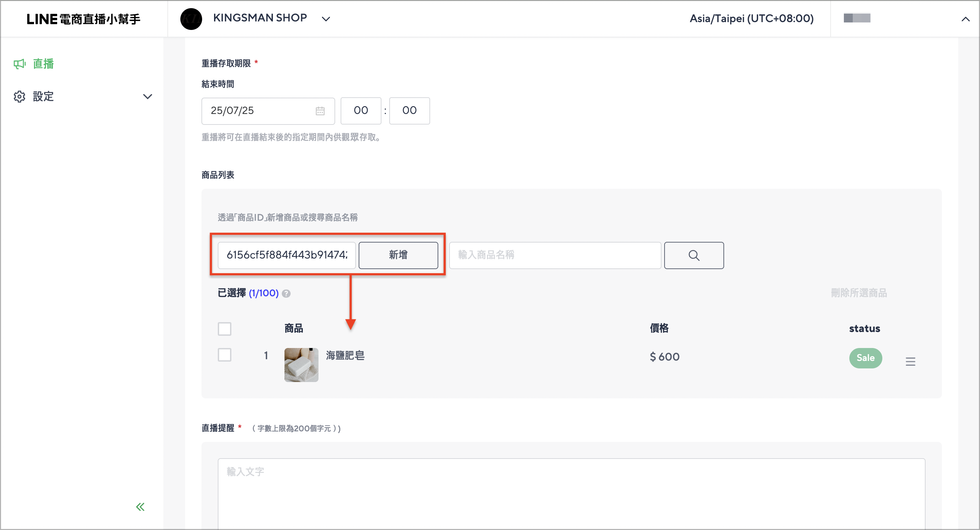Click the 海鹽肥皂 product name
980x530 pixels.
(x=345, y=355)
